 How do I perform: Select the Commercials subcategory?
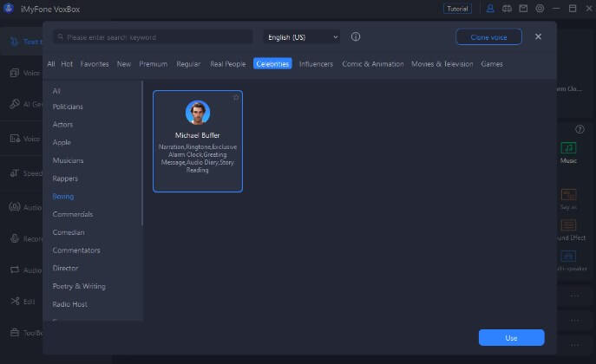coord(73,214)
